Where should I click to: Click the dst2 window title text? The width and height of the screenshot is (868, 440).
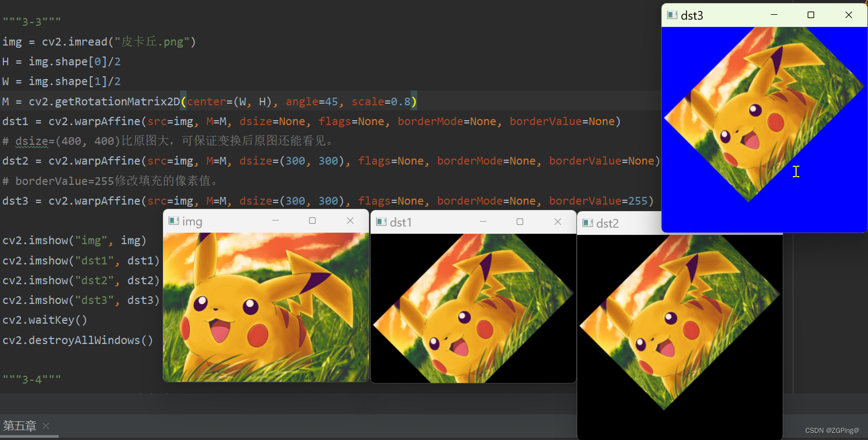pos(607,223)
